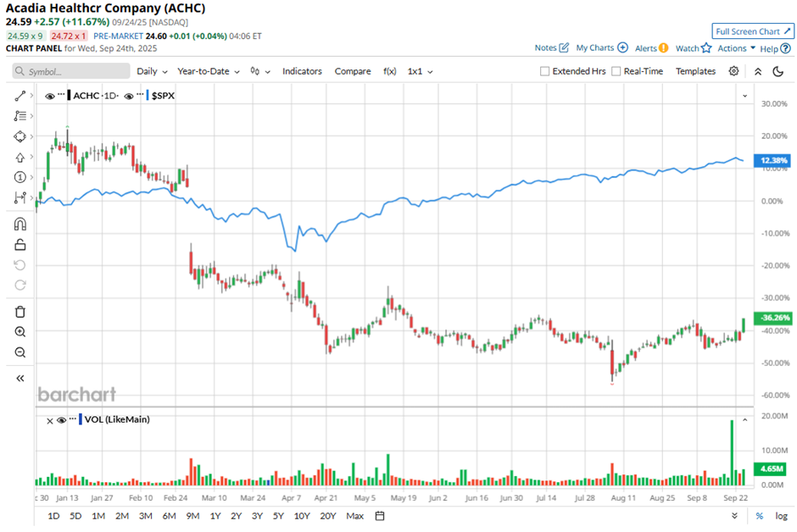Open the Year-to-Date period dropdown
797x532 pixels.
[209, 71]
